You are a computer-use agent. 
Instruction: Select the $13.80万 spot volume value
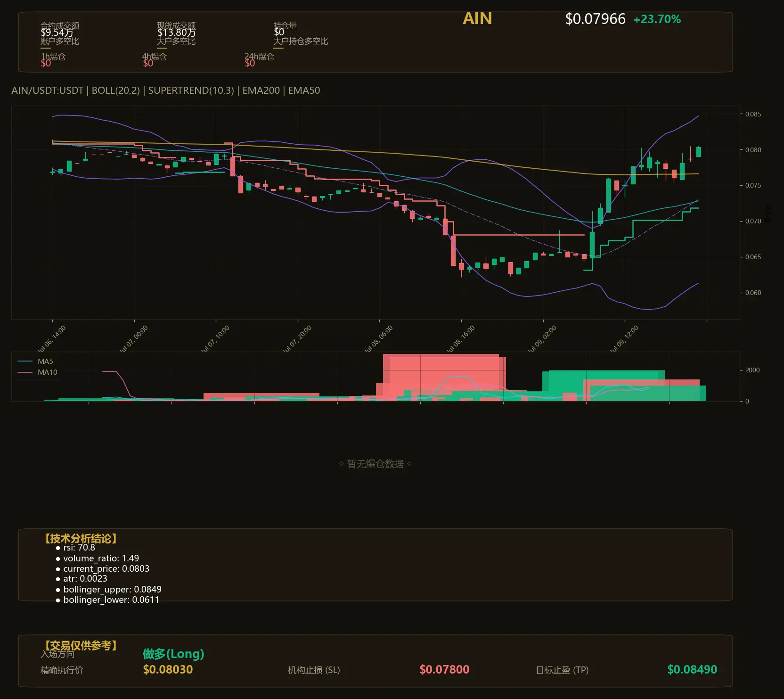177,33
